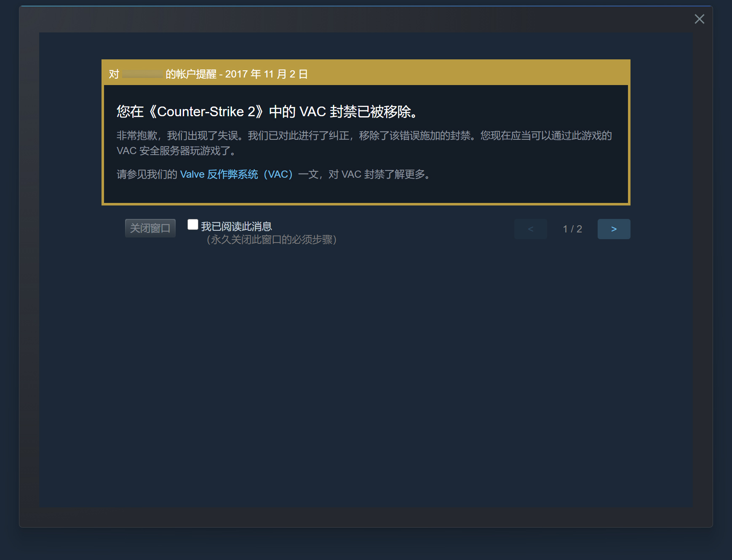Click the Counter-Strike 2 game title text
Viewport: 732px width, 560px height.
pos(206,112)
